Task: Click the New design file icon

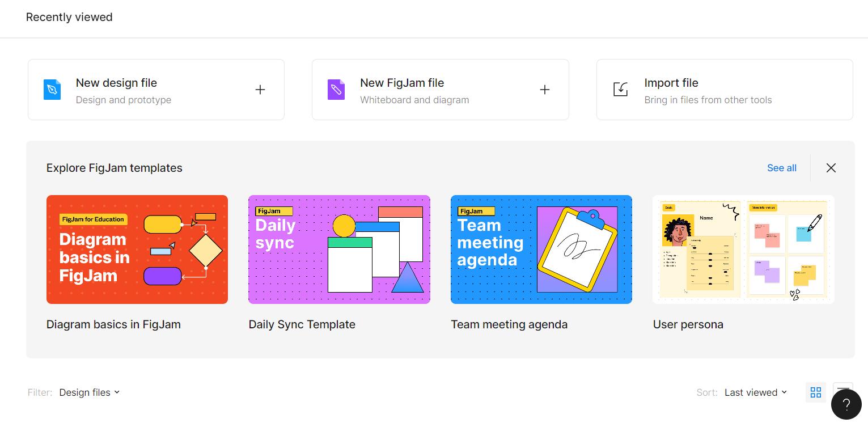Action: (x=52, y=89)
